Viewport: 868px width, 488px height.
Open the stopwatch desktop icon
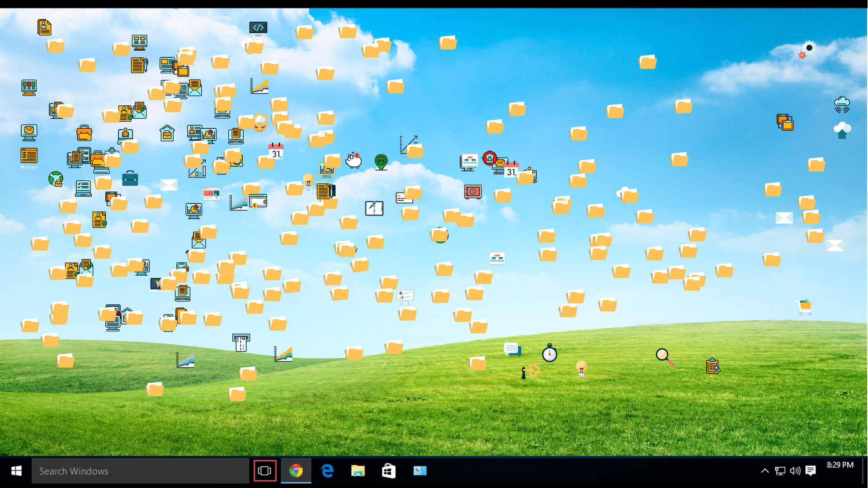point(550,353)
